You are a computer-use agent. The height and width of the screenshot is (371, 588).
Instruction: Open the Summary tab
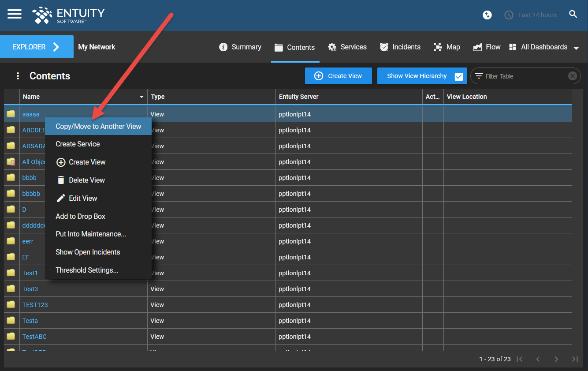pos(240,47)
